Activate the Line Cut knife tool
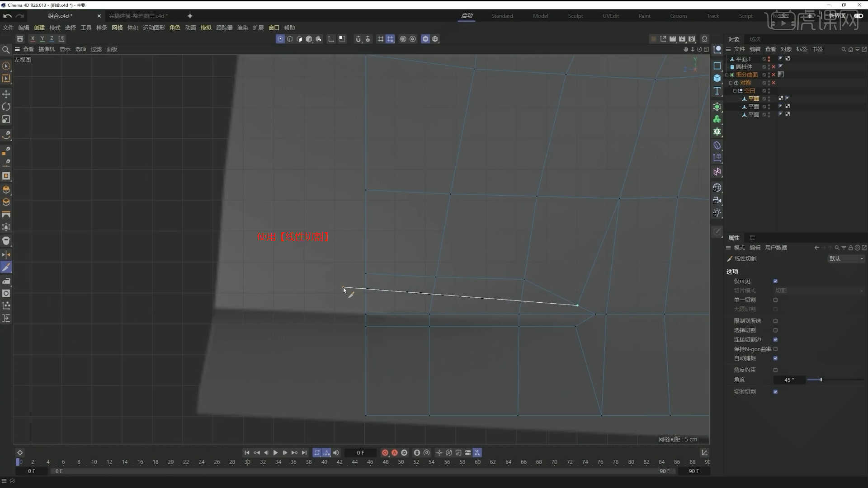The height and width of the screenshot is (488, 868). pos(6,267)
